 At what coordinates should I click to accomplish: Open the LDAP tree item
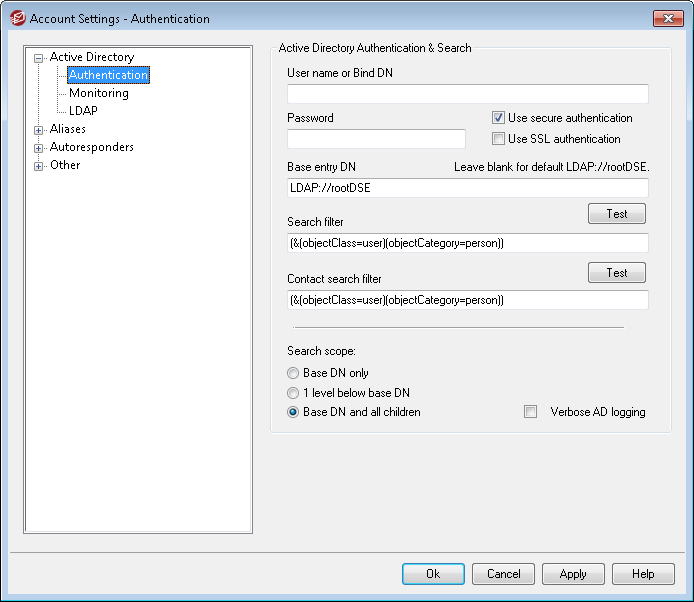coord(83,111)
